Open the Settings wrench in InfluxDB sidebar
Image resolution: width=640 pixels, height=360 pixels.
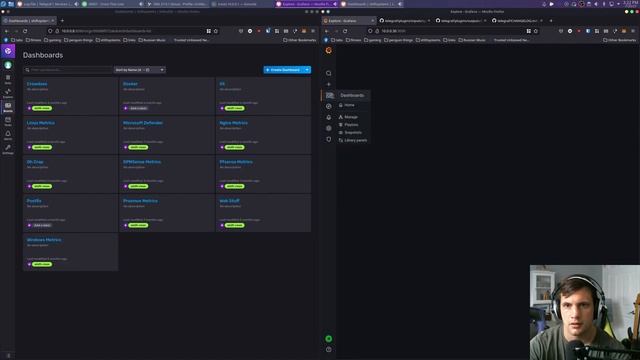(8, 149)
